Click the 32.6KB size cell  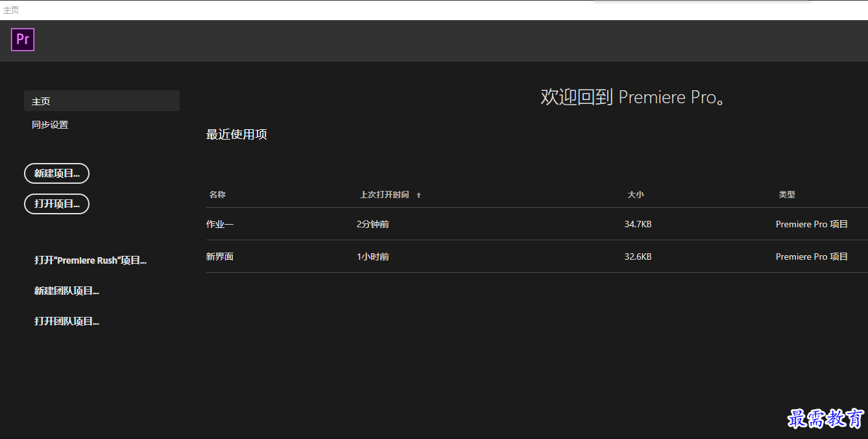[638, 257]
